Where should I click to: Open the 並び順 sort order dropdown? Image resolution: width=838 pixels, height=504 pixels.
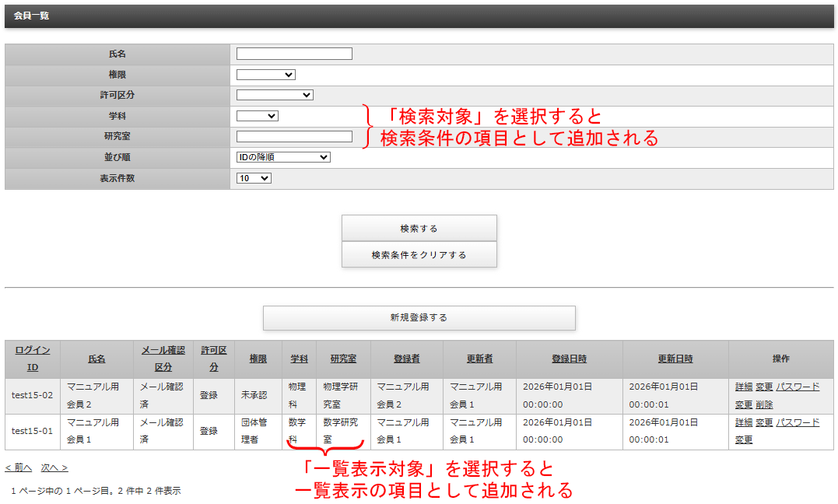pyautogui.click(x=283, y=156)
